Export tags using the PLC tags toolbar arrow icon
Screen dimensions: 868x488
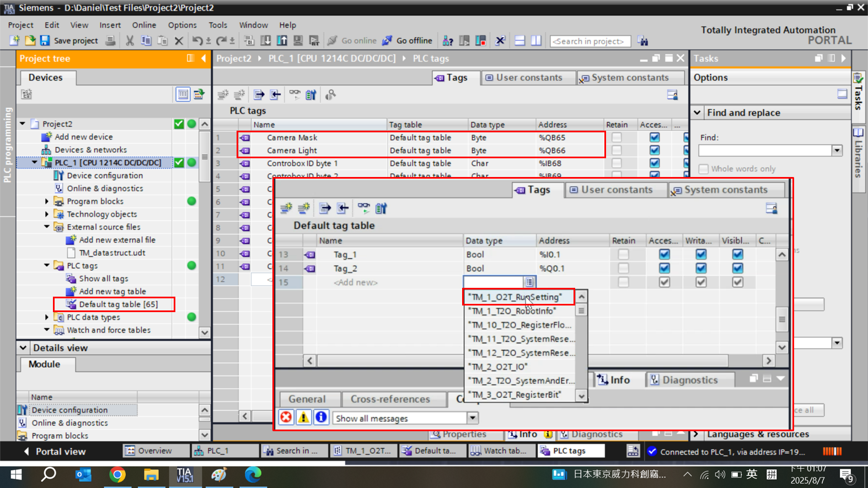coord(259,95)
